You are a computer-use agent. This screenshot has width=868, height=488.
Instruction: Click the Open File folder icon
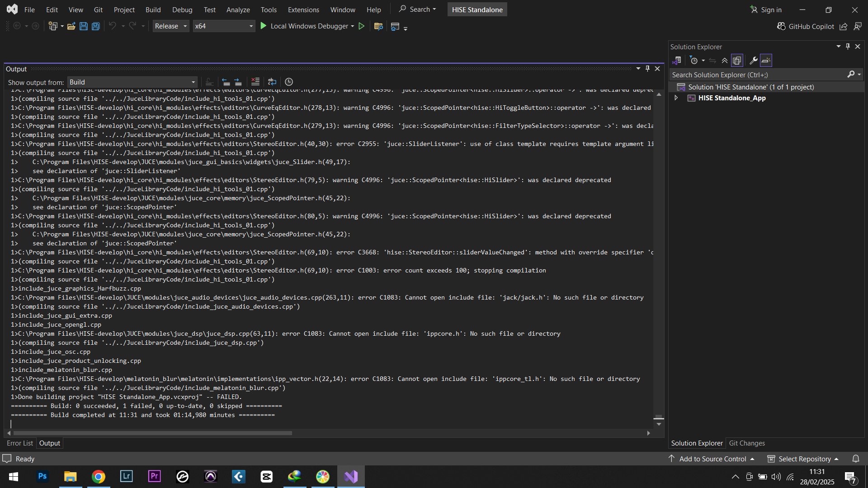(x=71, y=26)
